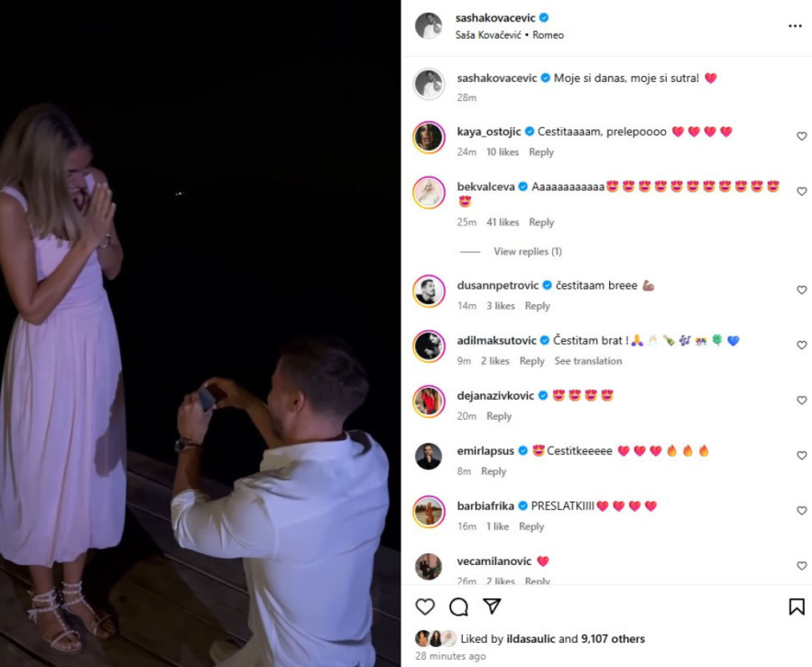View 41 likes on bekvalceva's comment
Viewport: 812px width, 667px height.
pyautogui.click(x=503, y=222)
